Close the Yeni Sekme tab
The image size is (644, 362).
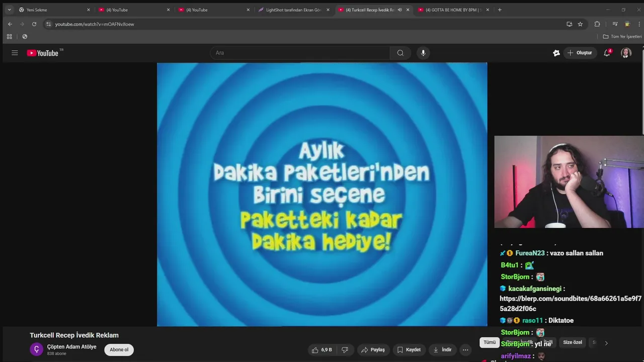coord(89,10)
